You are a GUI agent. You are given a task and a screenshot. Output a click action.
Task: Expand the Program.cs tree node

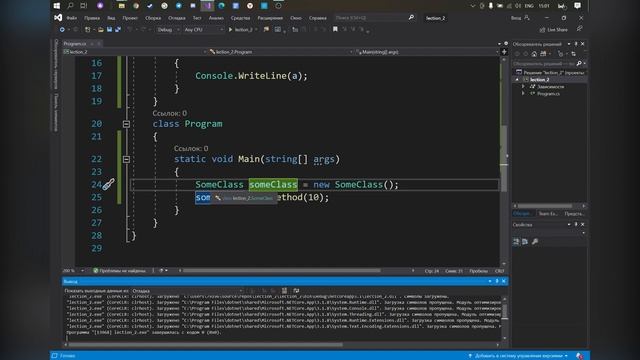[523, 93]
